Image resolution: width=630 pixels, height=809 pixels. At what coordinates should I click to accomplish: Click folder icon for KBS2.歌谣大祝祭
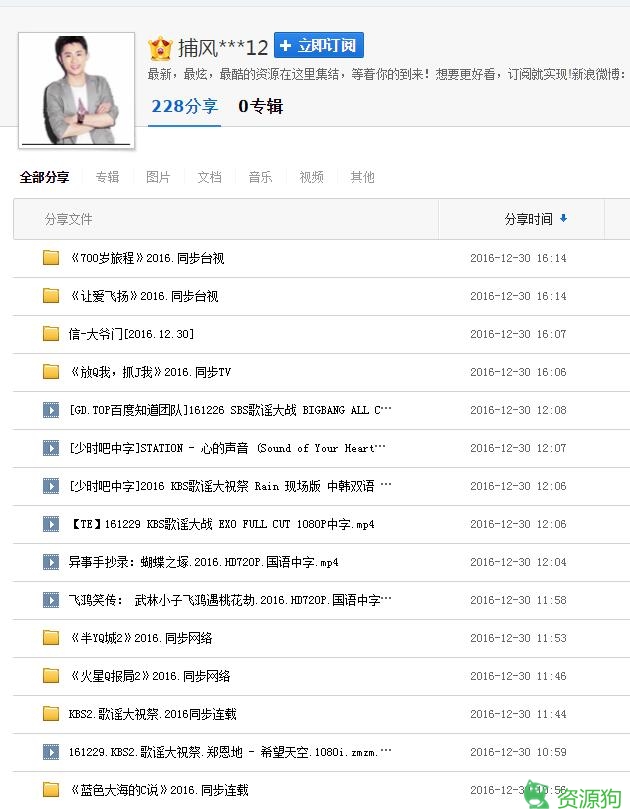click(51, 714)
